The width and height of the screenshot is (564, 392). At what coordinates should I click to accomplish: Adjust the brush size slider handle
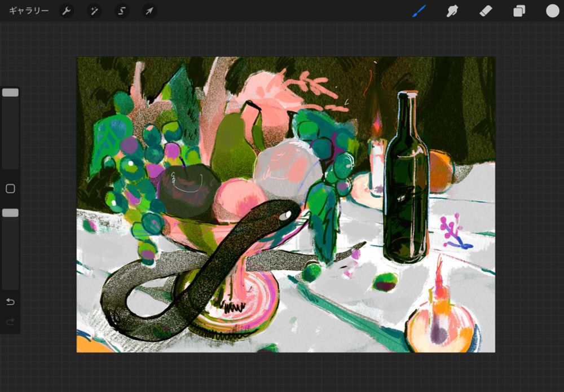tap(10, 93)
